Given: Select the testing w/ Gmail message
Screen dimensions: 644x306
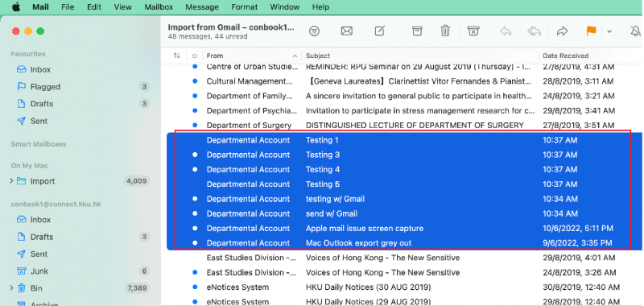Looking at the screenshot, I should click(x=404, y=199).
